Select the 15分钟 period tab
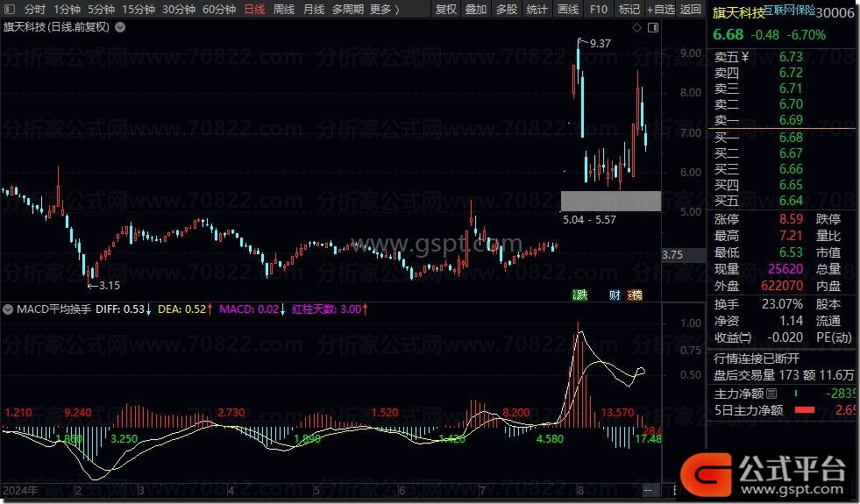The width and height of the screenshot is (860, 504). coord(139,10)
